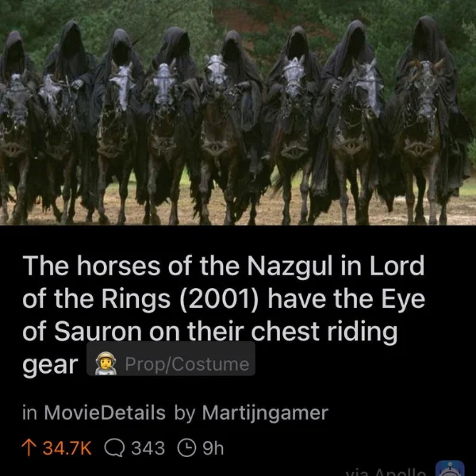Open the MovieDetails subreddit link

click(x=105, y=413)
